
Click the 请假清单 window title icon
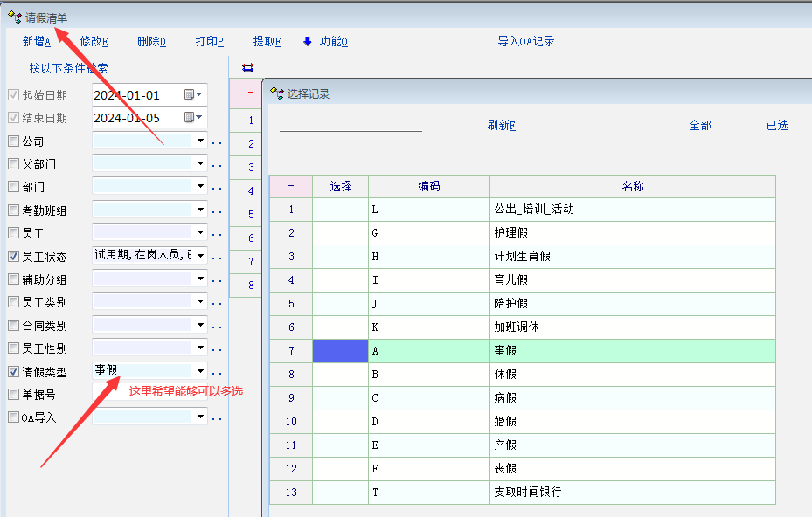point(14,17)
